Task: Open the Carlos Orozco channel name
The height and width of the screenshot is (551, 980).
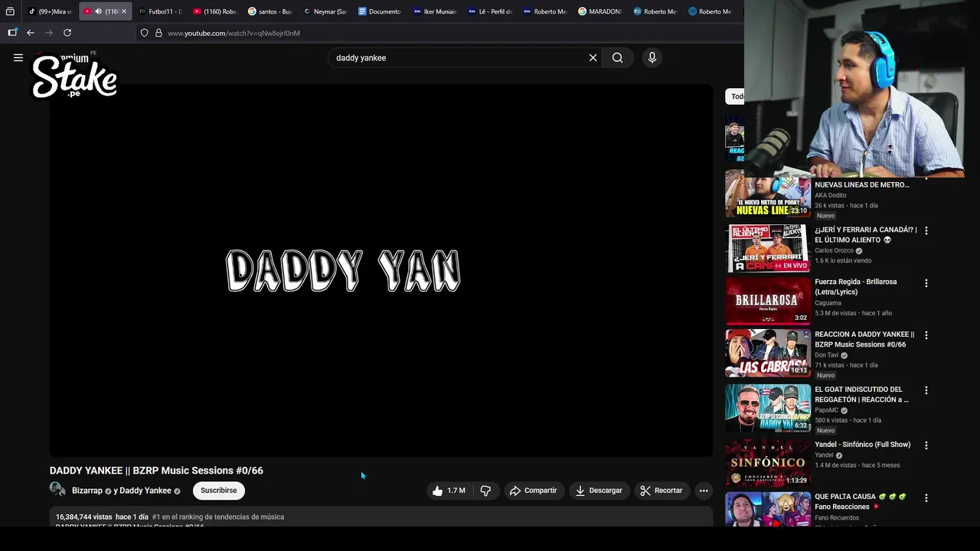Action: pos(834,250)
